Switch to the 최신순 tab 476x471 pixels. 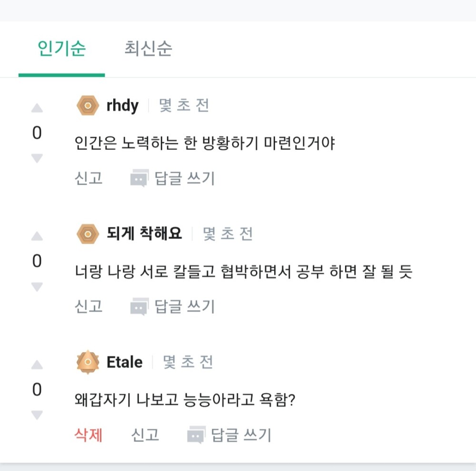coord(148,49)
